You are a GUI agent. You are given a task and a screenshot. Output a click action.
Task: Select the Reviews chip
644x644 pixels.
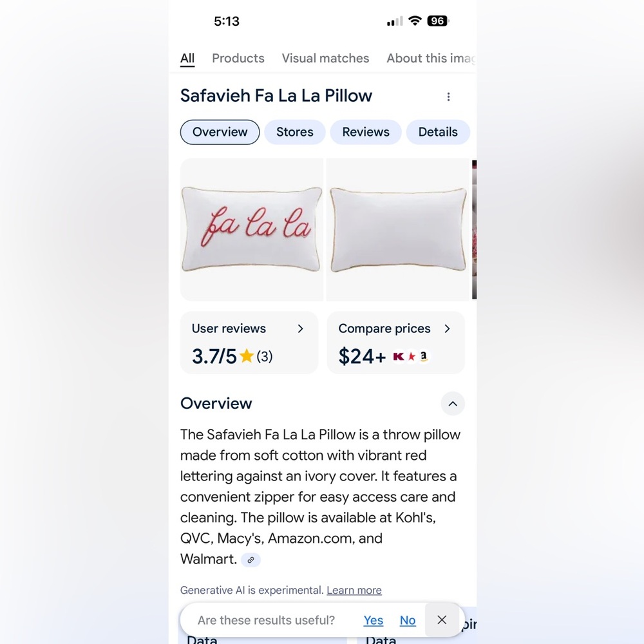366,132
